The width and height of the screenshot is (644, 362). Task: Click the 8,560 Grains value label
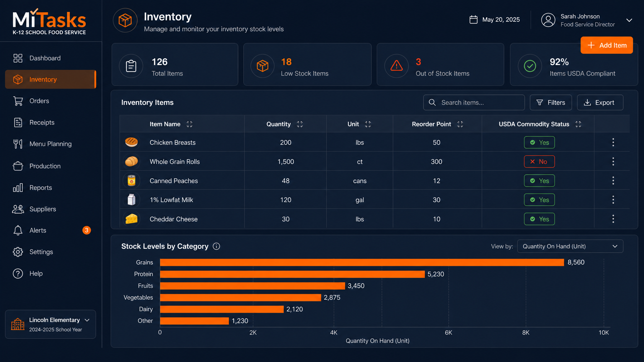576,262
